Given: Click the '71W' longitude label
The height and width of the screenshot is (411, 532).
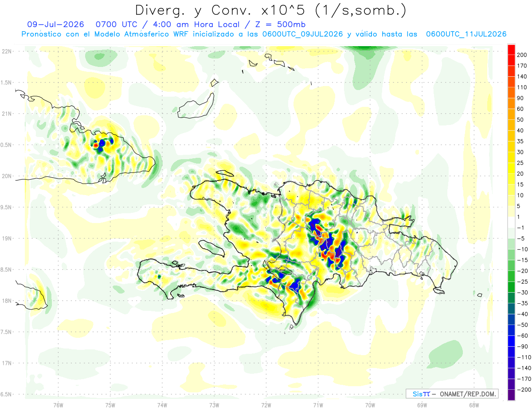Looking at the screenshot, I should pyautogui.click(x=318, y=404).
